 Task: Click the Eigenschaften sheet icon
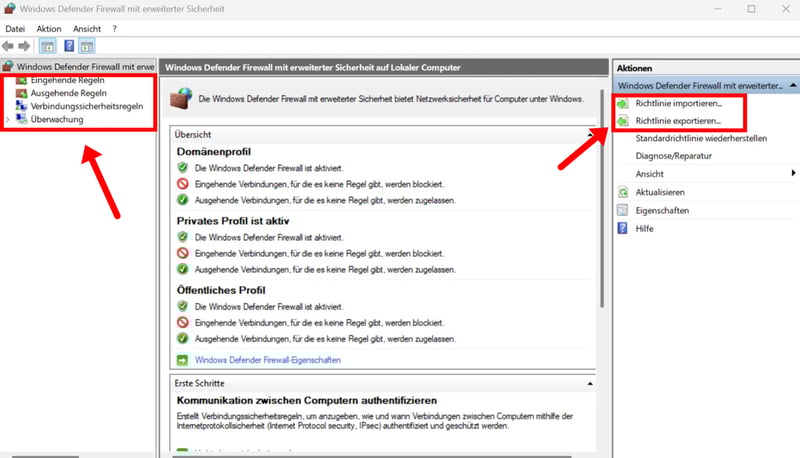(x=622, y=210)
